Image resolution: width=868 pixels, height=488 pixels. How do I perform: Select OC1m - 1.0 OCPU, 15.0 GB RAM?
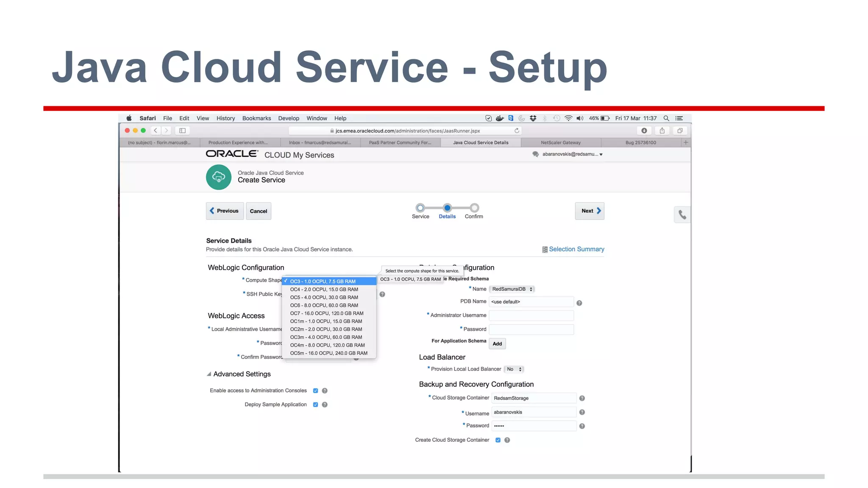coord(329,321)
